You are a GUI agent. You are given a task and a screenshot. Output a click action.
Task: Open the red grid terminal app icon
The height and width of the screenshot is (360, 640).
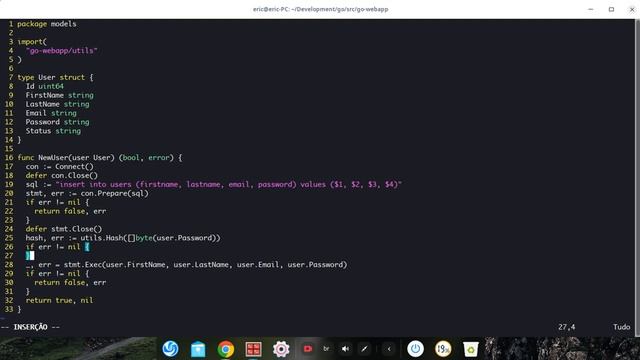[253, 349]
